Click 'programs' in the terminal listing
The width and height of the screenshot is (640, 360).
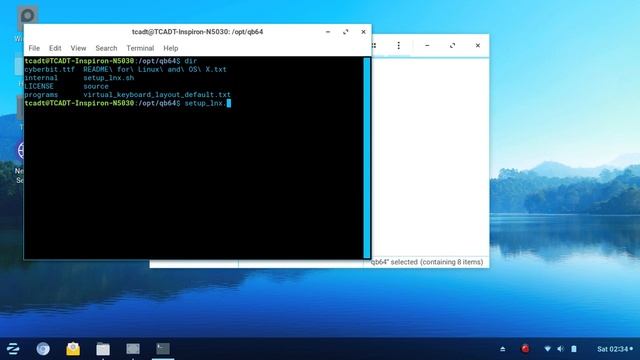[x=41, y=95]
